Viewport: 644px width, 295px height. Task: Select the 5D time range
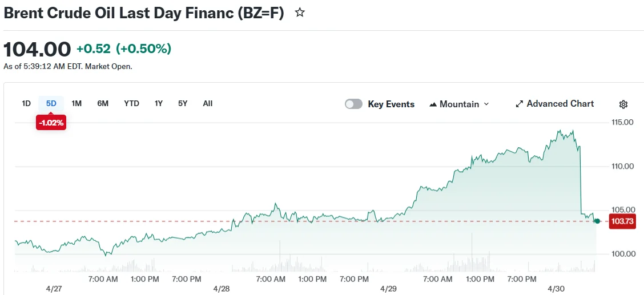[51, 103]
